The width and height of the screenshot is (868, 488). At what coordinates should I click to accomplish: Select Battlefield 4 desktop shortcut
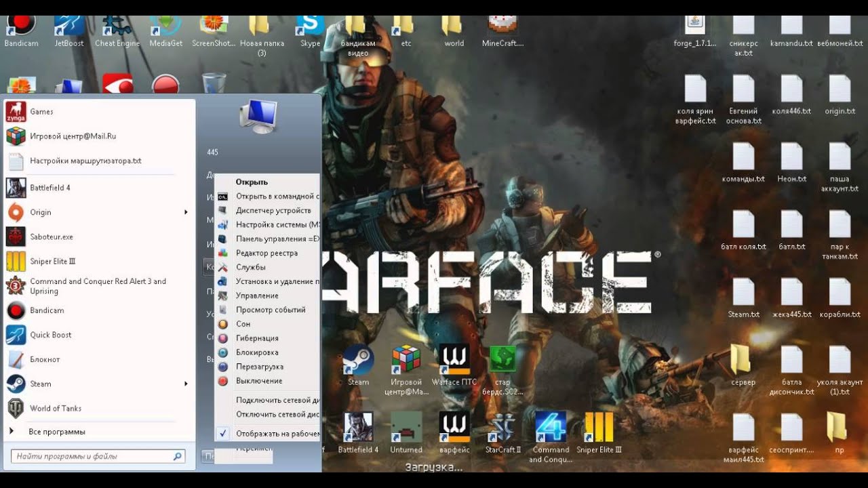(358, 432)
